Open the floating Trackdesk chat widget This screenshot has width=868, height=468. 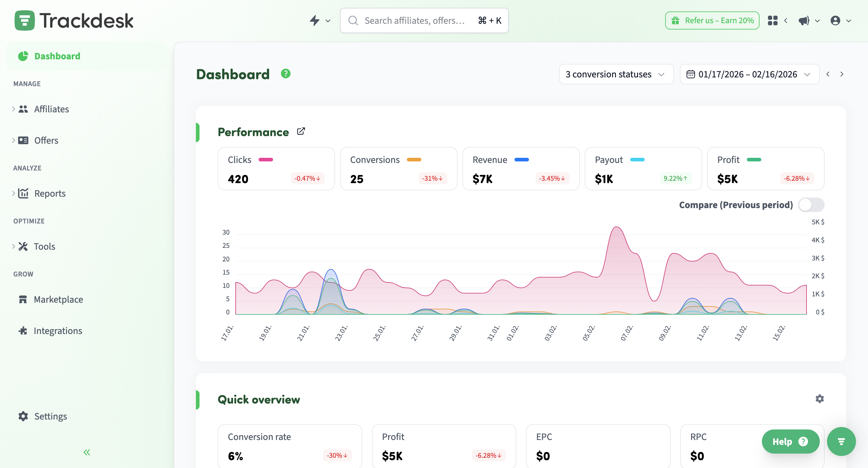(841, 441)
